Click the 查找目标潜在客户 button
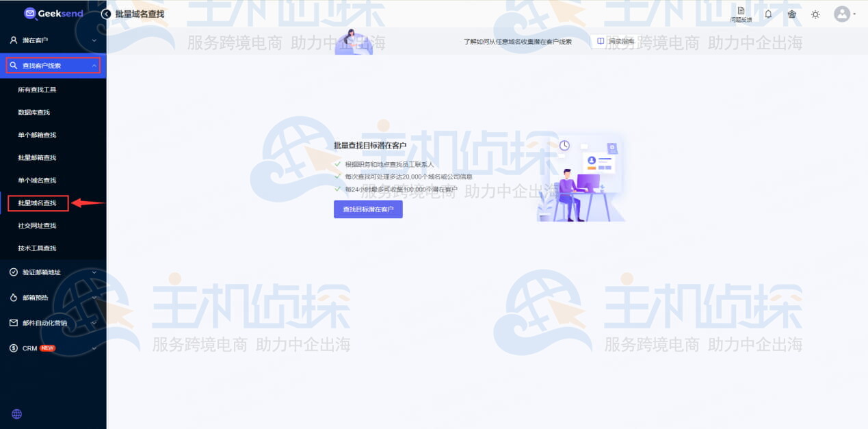The height and width of the screenshot is (429, 868). 368,209
